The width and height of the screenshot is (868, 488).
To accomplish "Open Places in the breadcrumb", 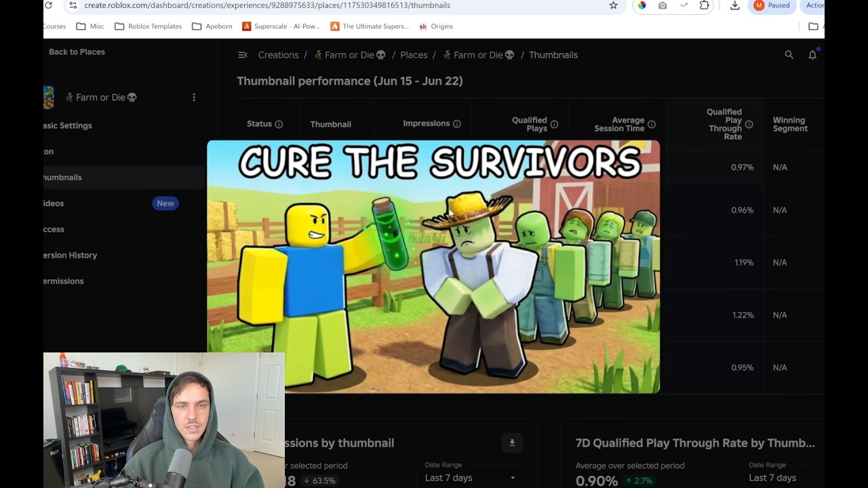I will (x=414, y=55).
